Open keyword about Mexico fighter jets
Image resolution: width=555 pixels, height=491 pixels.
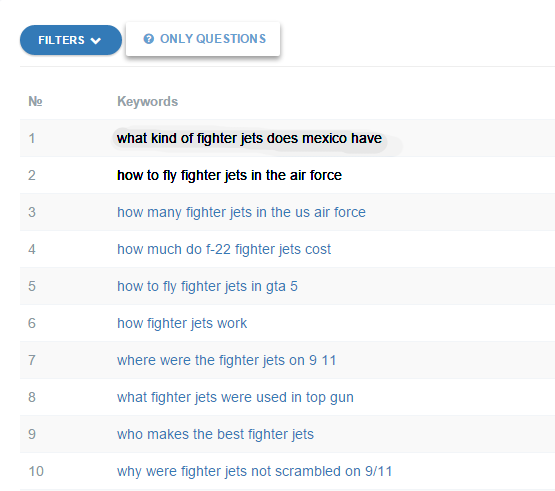[x=249, y=138]
